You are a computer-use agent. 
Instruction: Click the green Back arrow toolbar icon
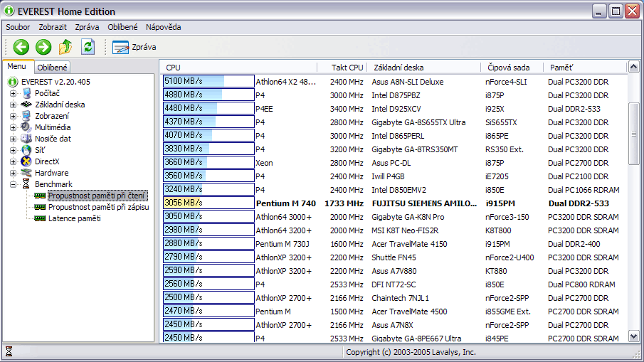coord(21,47)
